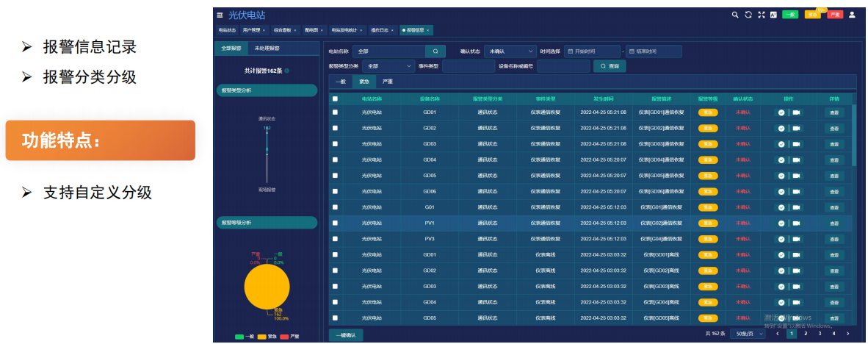The width and height of the screenshot is (868, 344).
Task: Select the checkbox for GD01 at 05:21:08
Action: point(335,112)
